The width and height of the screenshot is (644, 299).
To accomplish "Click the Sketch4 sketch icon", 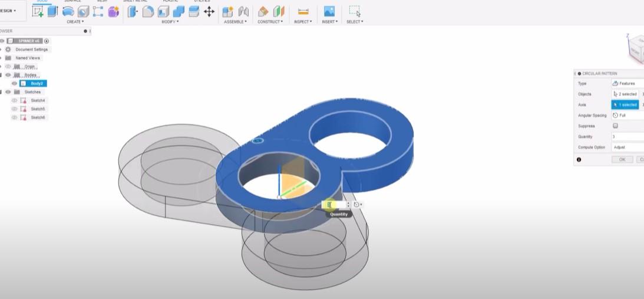I will [23, 100].
